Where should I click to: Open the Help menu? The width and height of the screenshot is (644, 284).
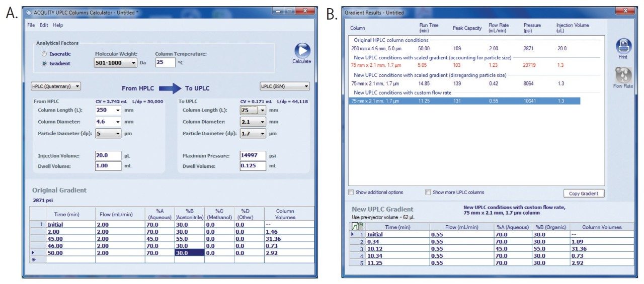[x=58, y=25]
